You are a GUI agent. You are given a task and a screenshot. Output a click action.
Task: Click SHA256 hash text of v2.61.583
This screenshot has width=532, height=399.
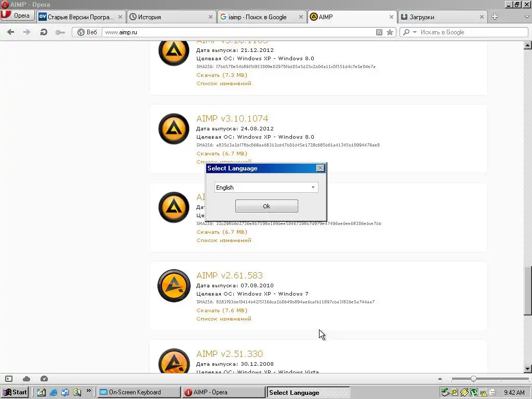[x=286, y=302]
